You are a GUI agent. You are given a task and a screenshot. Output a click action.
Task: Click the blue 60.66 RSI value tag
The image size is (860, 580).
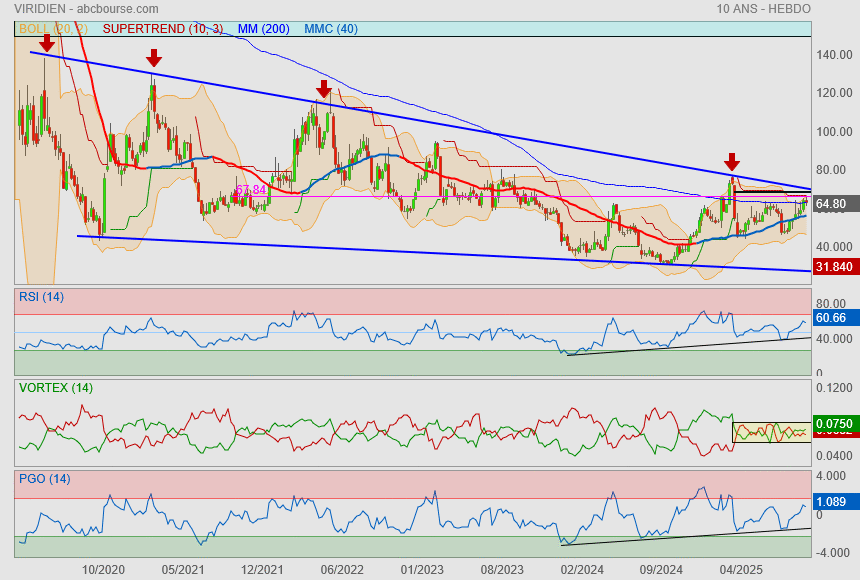(x=832, y=318)
